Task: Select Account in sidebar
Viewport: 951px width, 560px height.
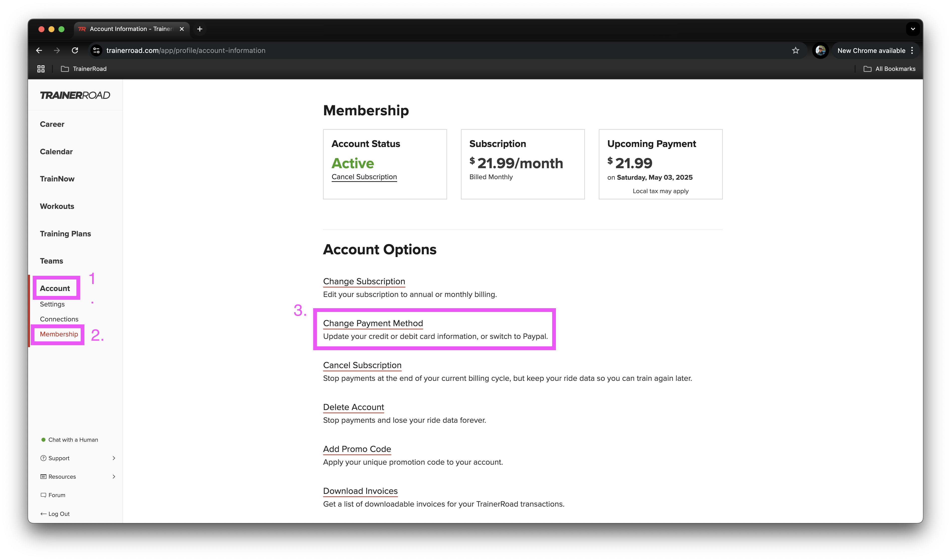Action: [x=55, y=288]
